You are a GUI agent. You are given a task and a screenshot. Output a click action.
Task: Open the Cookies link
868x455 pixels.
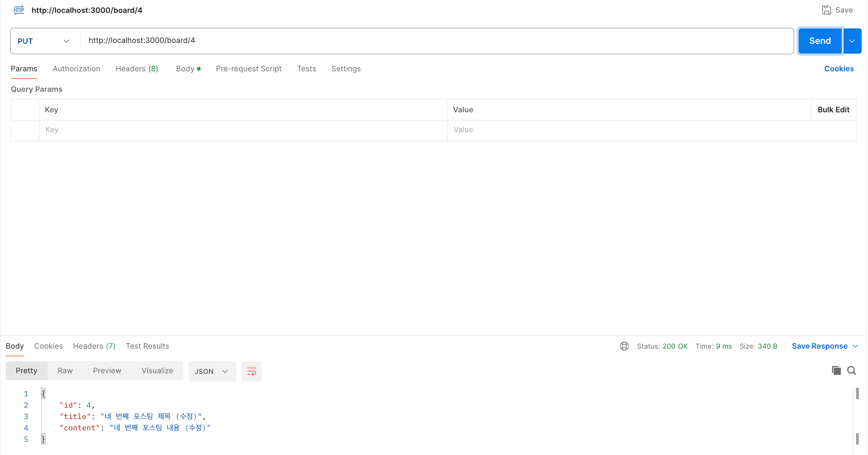(x=839, y=69)
